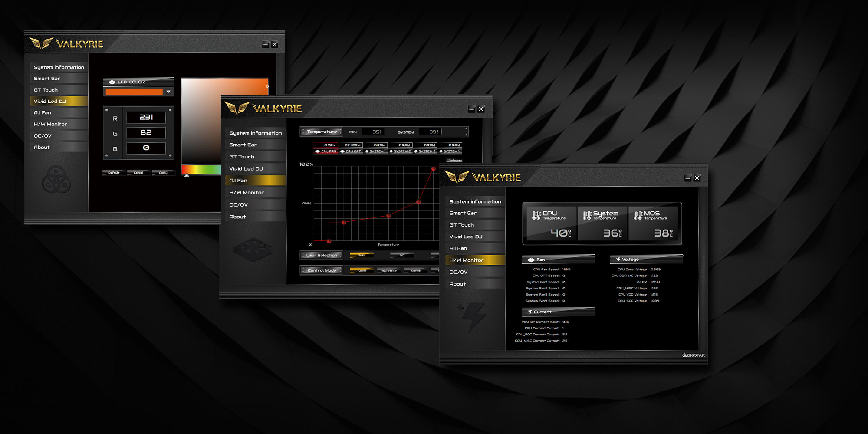Open OC/OV in H/W Monitor window
868x434 pixels.
(x=475, y=272)
